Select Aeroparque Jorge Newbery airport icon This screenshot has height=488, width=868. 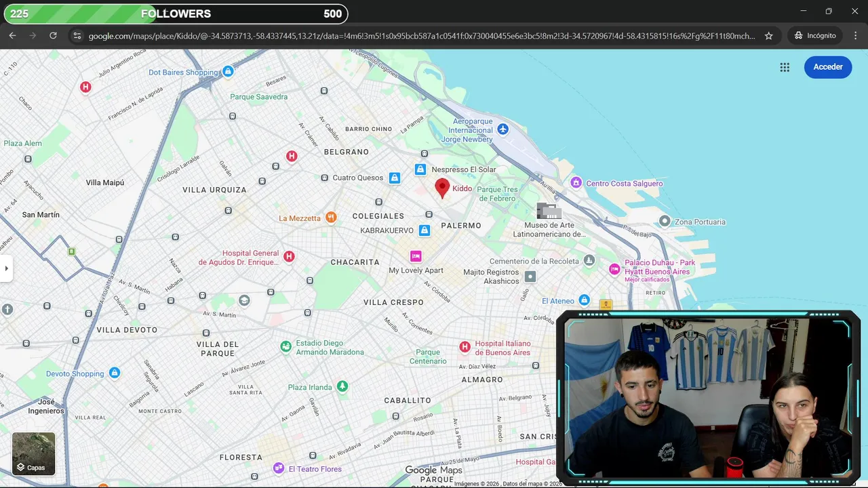(502, 129)
